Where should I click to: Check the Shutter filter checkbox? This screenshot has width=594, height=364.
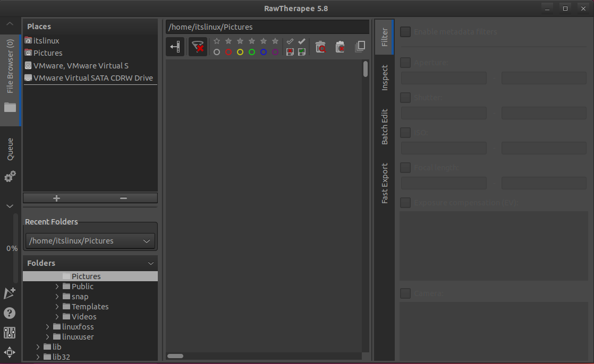(x=405, y=98)
